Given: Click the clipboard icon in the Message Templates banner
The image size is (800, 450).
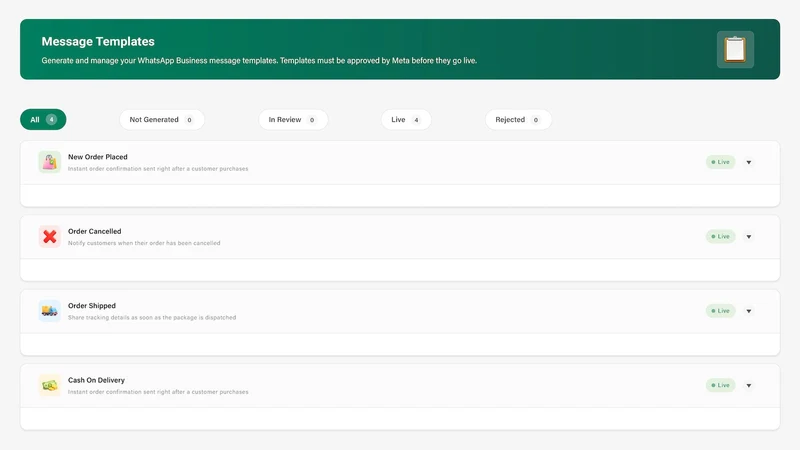Looking at the screenshot, I should 735,49.
